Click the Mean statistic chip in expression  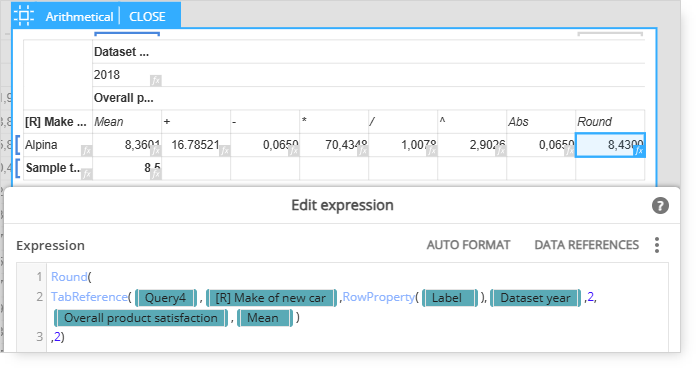(x=263, y=318)
